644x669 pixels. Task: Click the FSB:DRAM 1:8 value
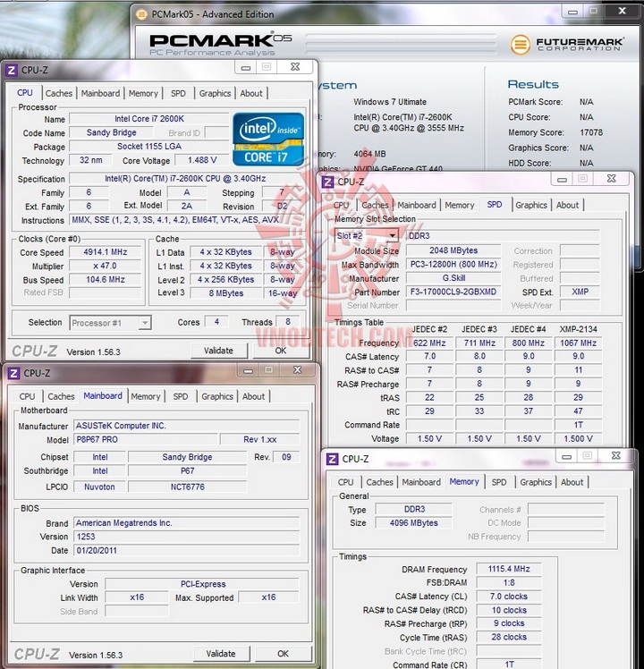coord(509,583)
